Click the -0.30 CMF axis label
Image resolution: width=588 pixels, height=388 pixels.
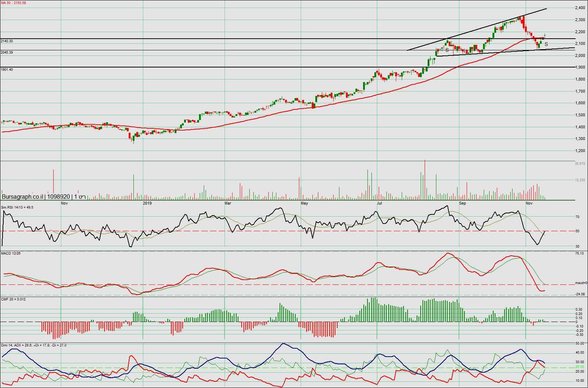(579, 334)
